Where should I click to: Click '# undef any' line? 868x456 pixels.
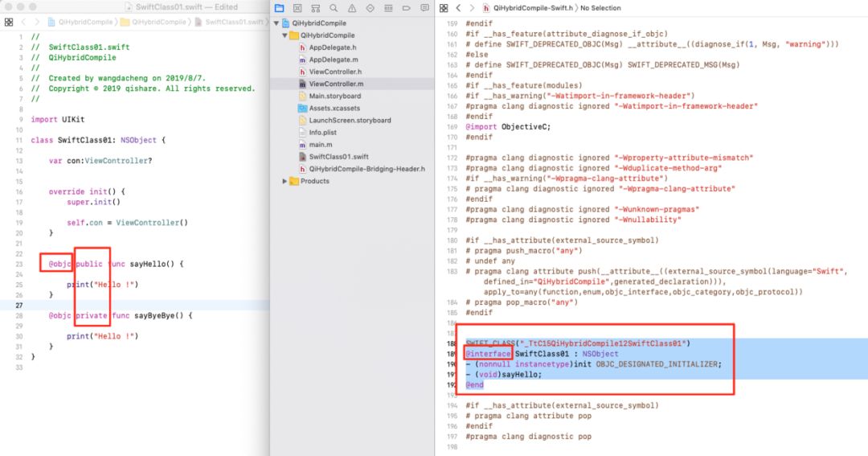pyautogui.click(x=490, y=261)
